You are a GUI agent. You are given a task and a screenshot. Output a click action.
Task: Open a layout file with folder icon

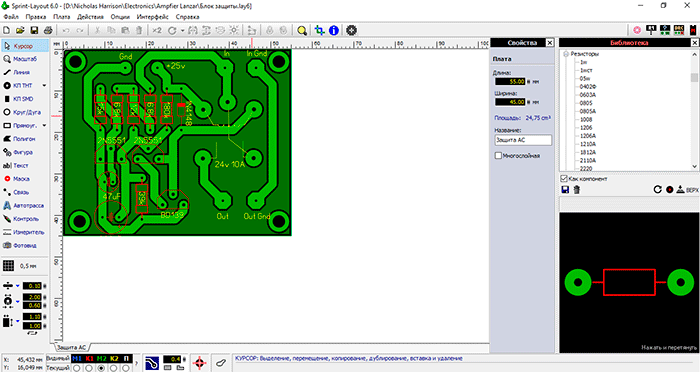tap(20, 30)
